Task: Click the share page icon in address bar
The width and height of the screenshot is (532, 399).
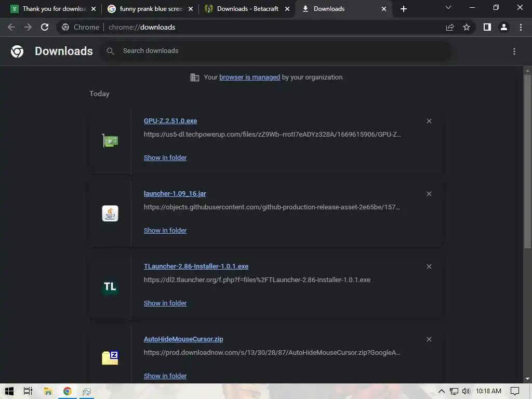Action: tap(450, 27)
